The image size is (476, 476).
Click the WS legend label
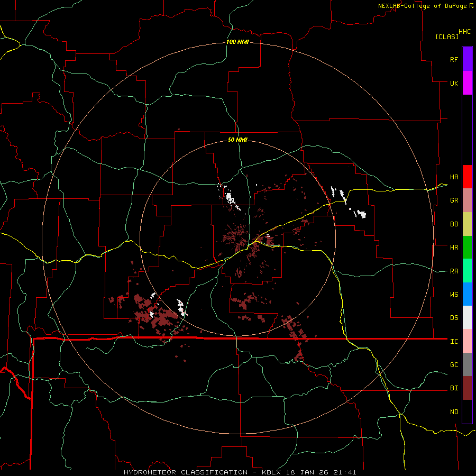[454, 295]
